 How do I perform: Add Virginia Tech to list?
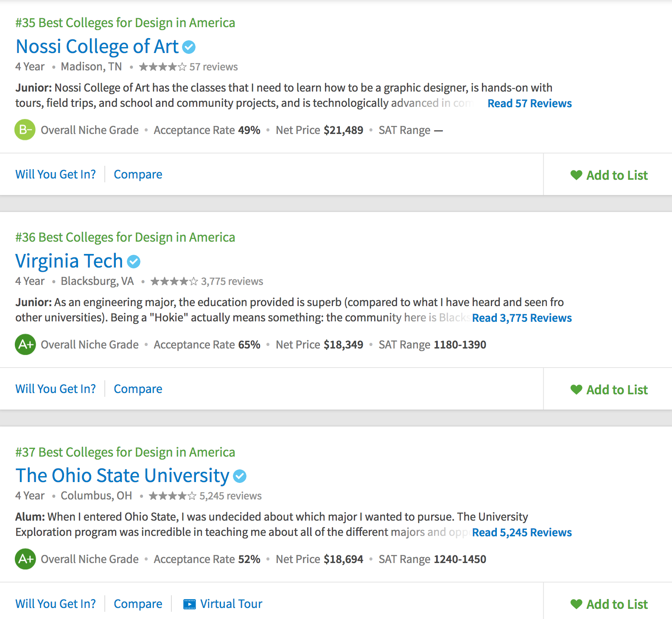pyautogui.click(x=609, y=390)
